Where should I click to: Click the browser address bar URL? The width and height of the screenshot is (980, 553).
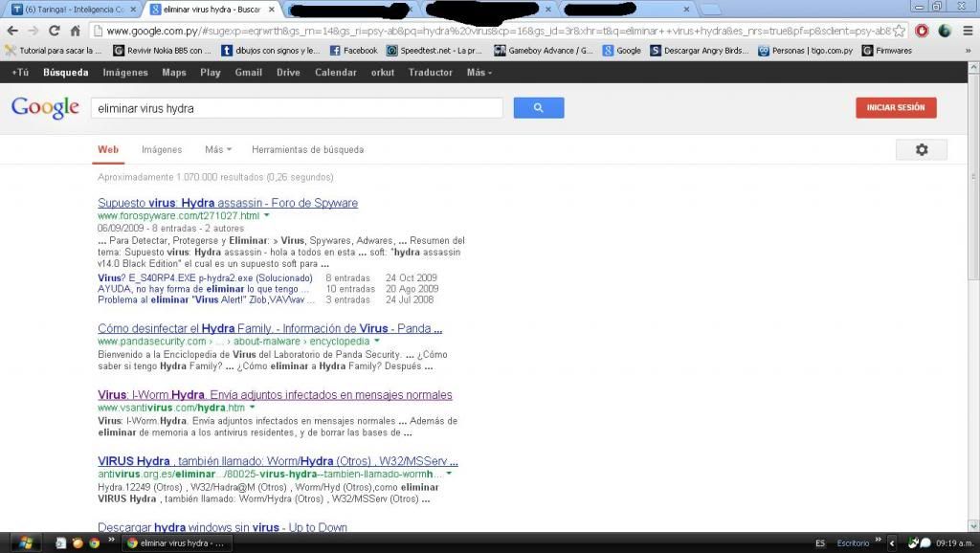(498, 31)
